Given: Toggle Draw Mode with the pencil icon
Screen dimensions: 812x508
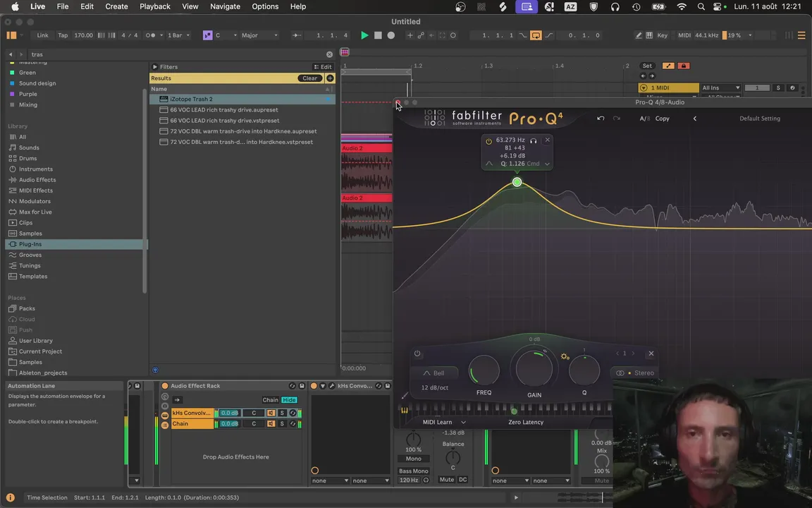Looking at the screenshot, I should [x=638, y=35].
